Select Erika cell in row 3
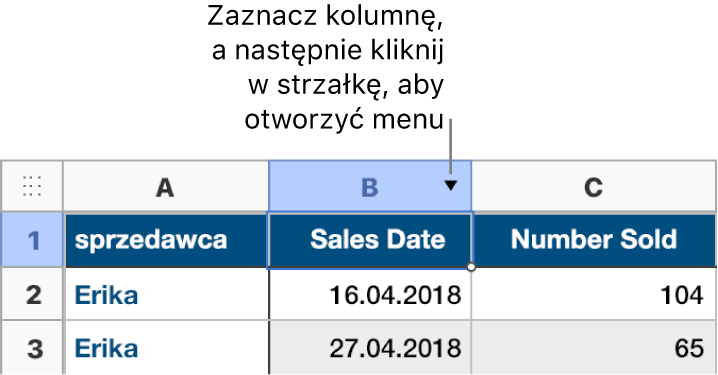 tap(167, 348)
